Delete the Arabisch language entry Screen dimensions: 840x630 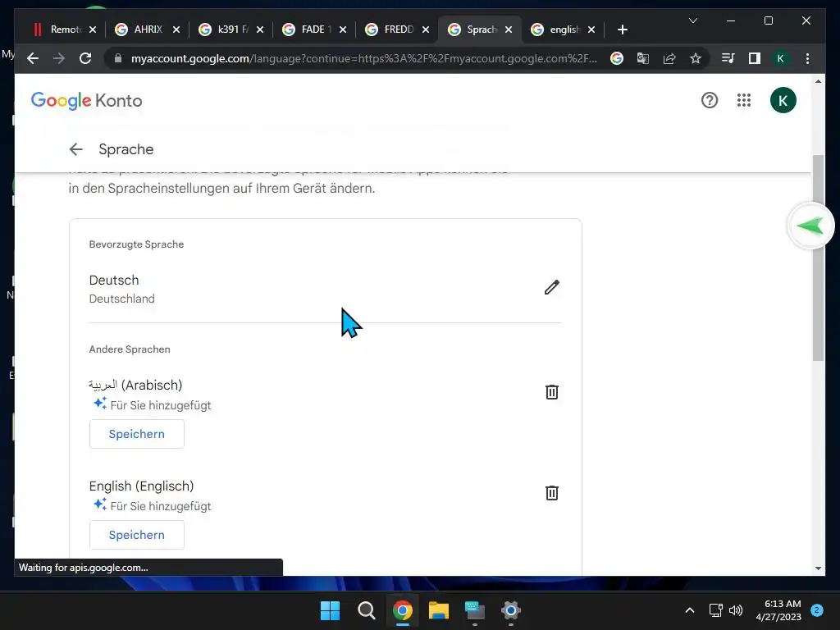tap(552, 391)
